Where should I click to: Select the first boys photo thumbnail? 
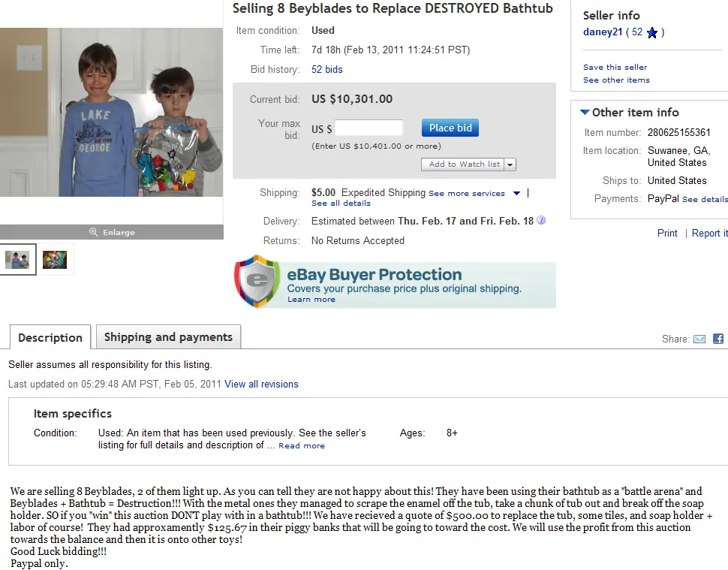pyautogui.click(x=18, y=260)
